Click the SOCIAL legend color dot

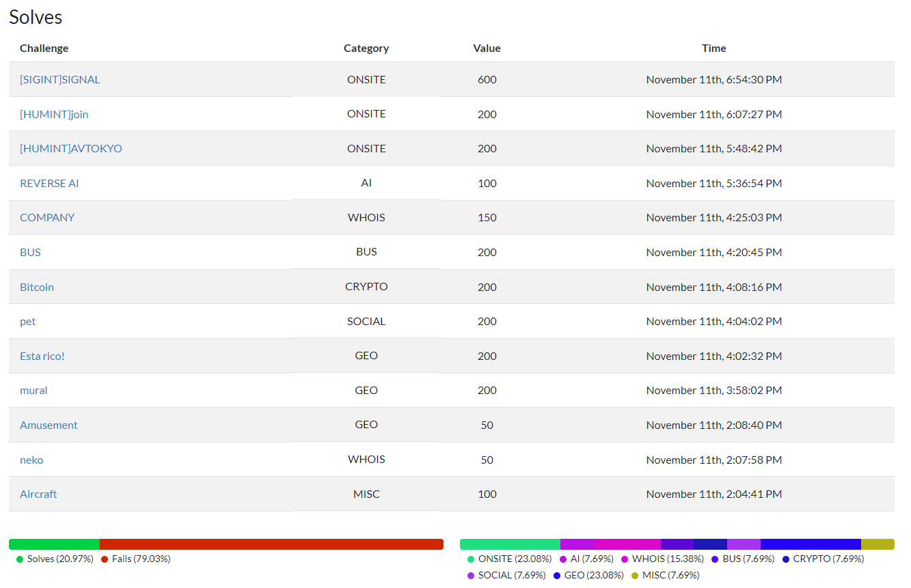coord(471,576)
